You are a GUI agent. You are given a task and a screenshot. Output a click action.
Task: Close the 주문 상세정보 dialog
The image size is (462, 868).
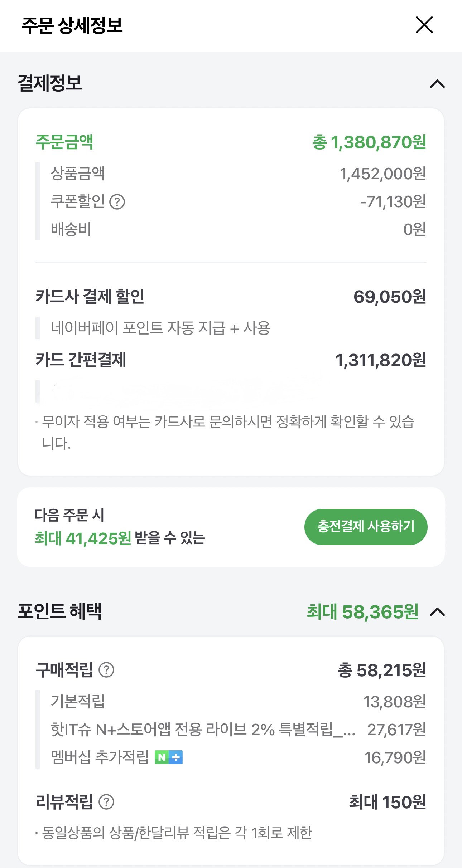424,25
